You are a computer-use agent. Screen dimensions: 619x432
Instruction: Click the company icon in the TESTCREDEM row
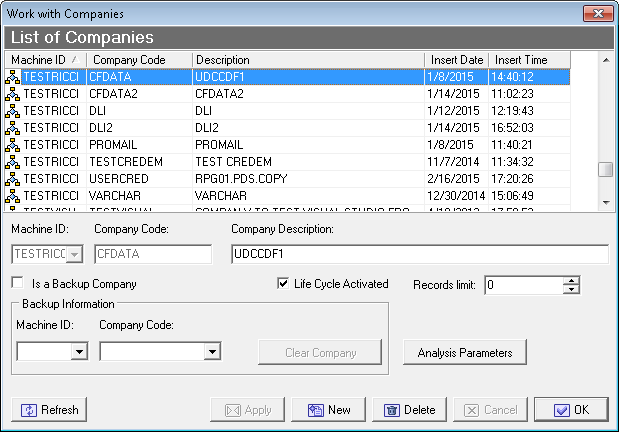[13, 161]
